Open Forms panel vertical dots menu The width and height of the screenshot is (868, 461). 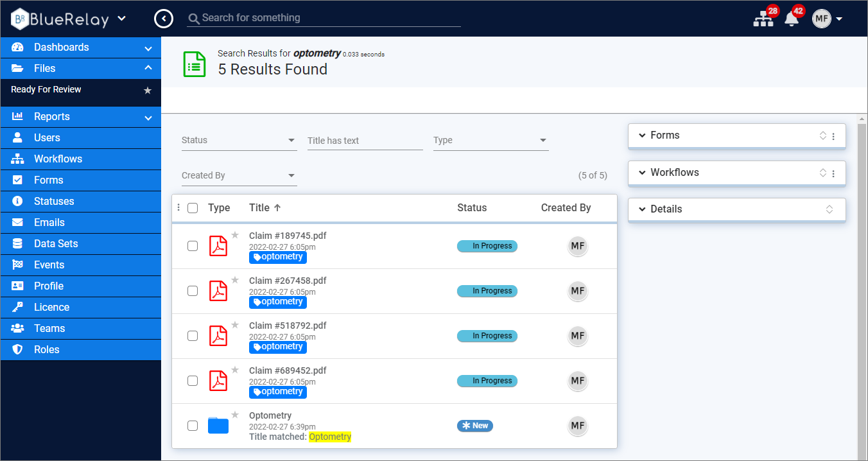pyautogui.click(x=833, y=136)
